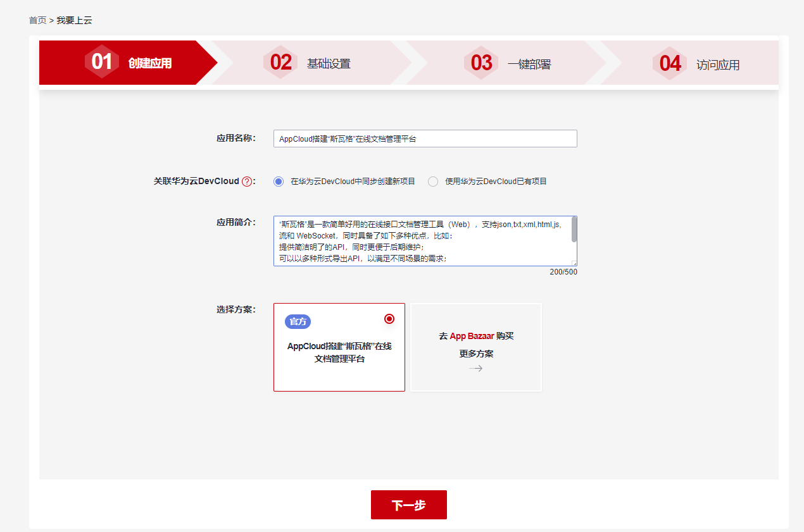Select step 03 一键部署 tab
The image size is (804, 532).
point(506,63)
